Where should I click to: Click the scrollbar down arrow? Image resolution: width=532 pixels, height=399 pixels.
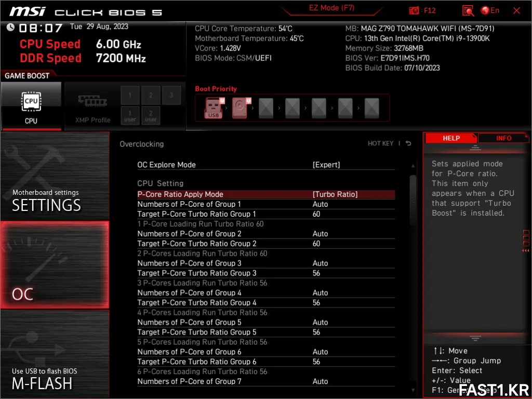[413, 391]
